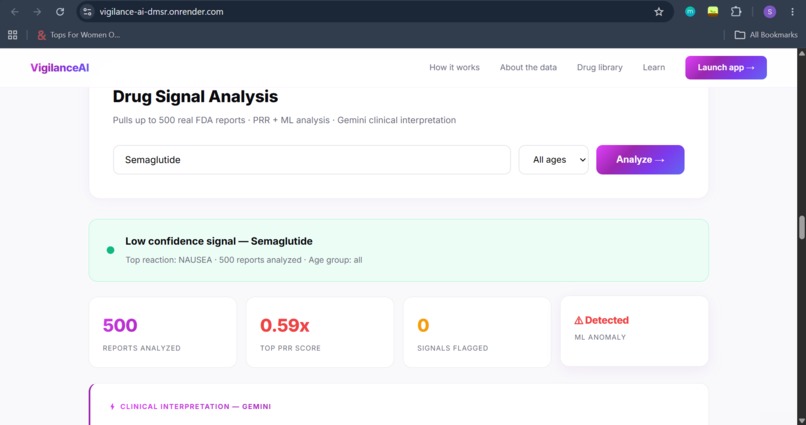The width and height of the screenshot is (806, 425).
Task: Click the VigilanceAI logo
Action: 60,68
